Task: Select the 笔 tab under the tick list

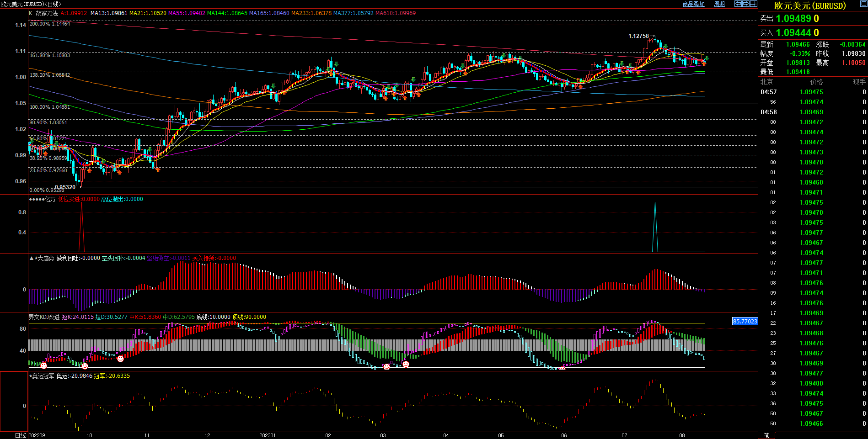Action: 766,435
